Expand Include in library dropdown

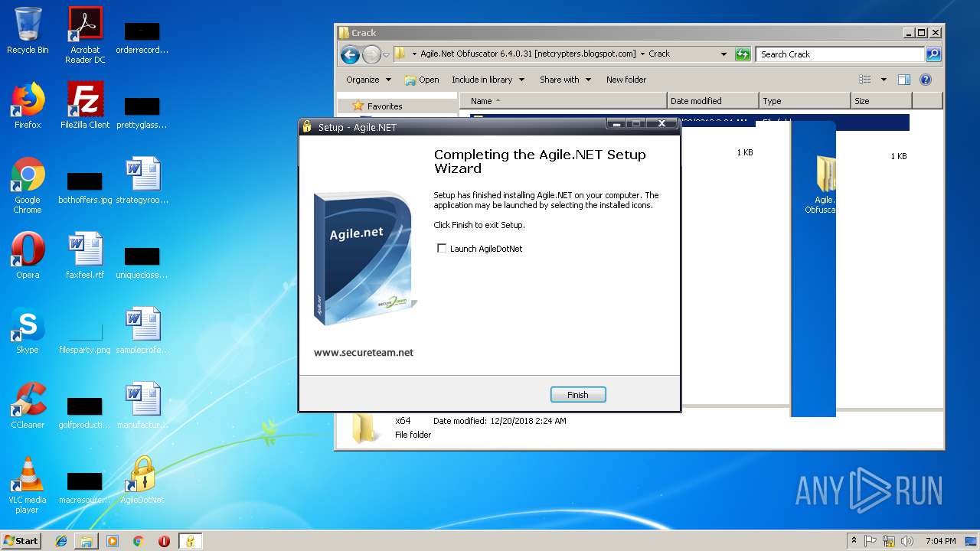click(x=488, y=80)
